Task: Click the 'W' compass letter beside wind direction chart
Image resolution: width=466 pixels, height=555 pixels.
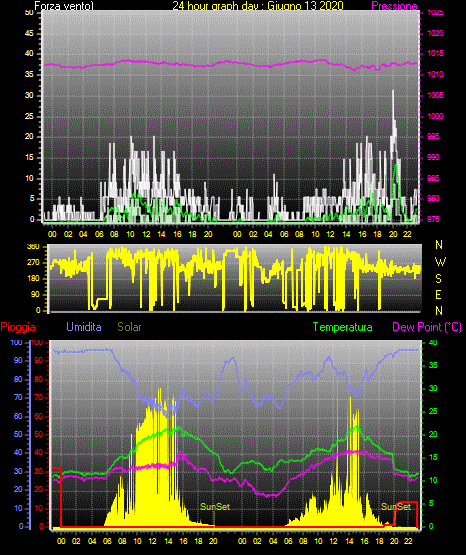Action: (x=440, y=262)
